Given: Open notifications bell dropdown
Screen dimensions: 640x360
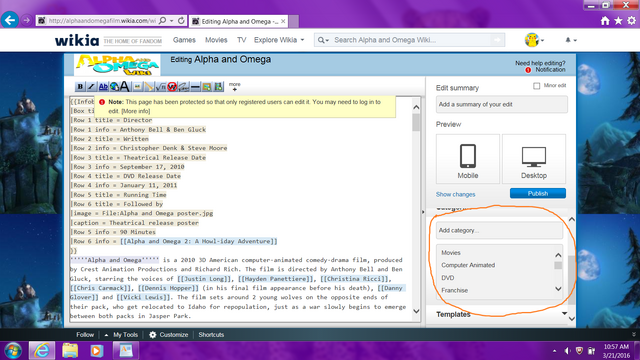Looking at the screenshot, I should tap(571, 40).
